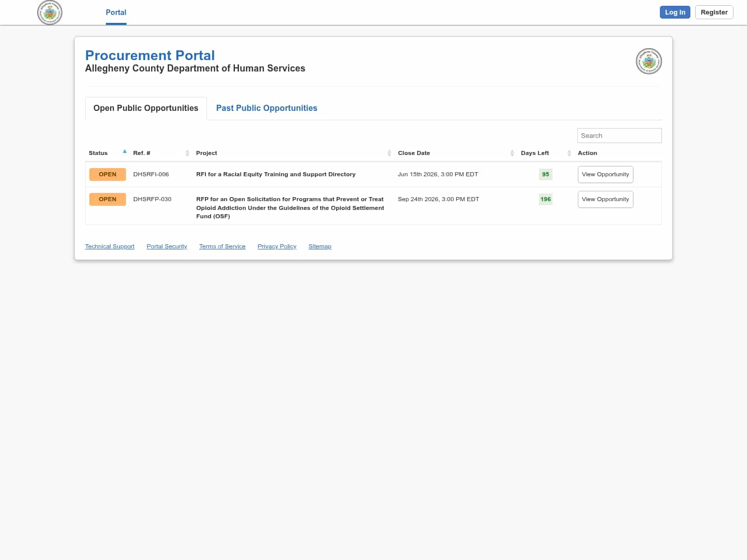Open Terms of Service link

click(222, 247)
